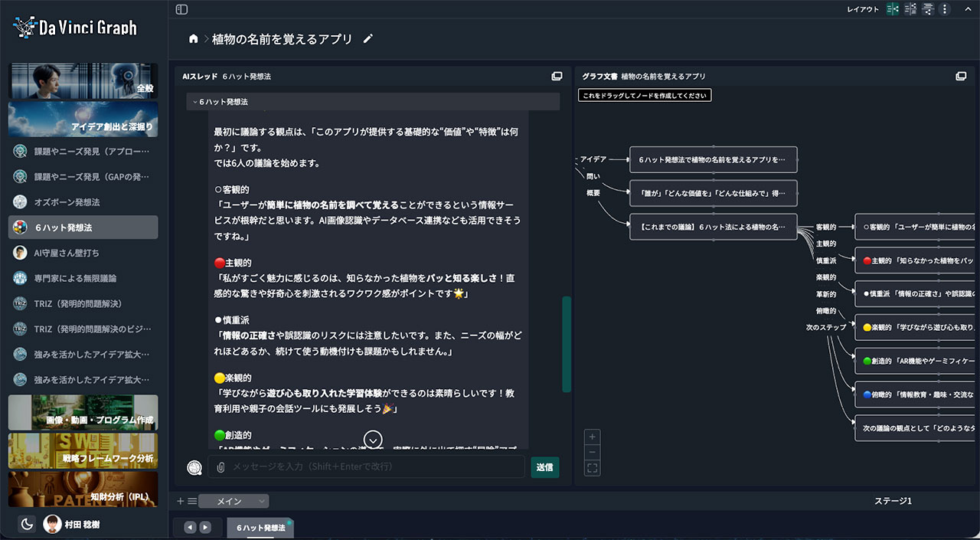
Task: Click the message input field
Action: tap(375, 467)
